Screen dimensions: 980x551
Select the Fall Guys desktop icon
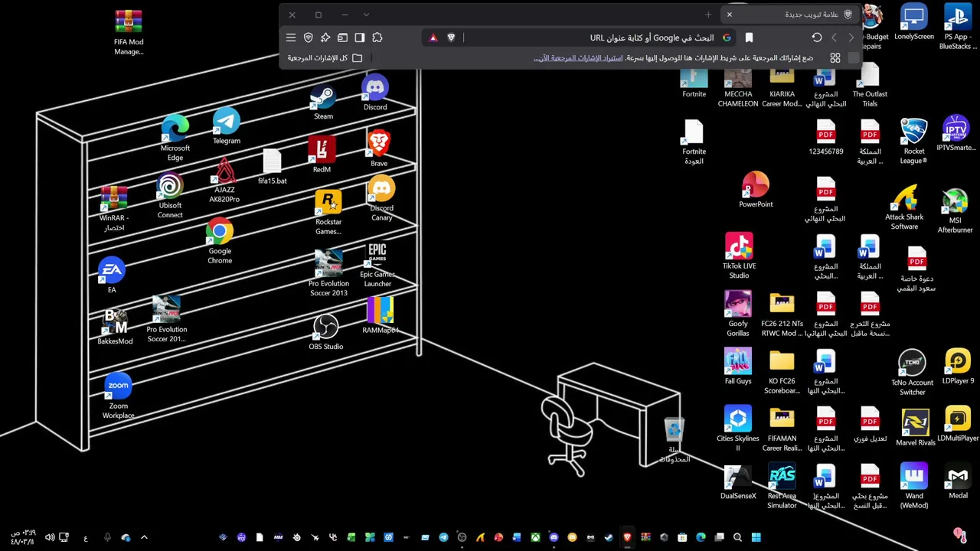[738, 367]
